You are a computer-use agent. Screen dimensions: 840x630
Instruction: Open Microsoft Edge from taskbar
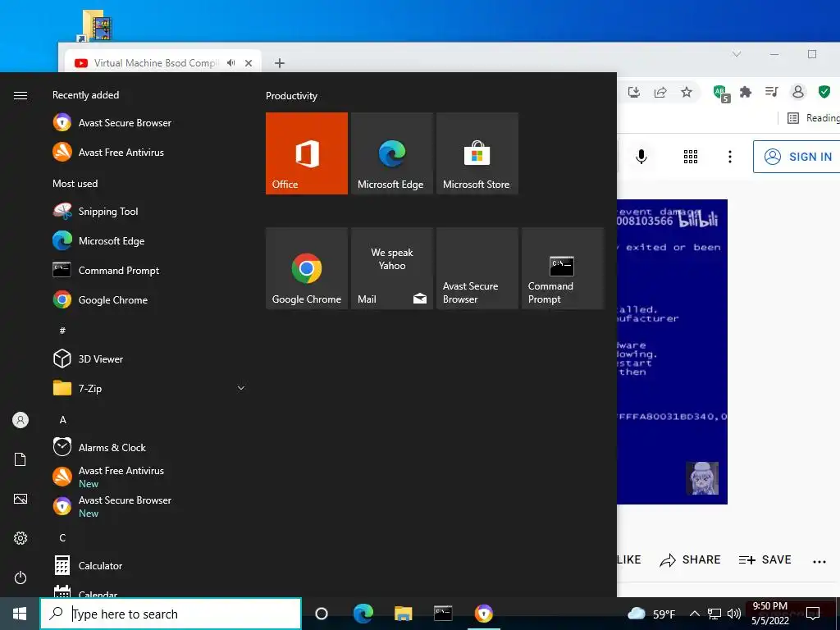(363, 614)
